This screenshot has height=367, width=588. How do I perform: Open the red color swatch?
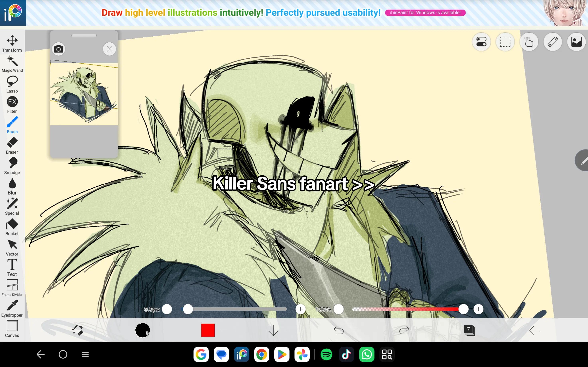coord(208,330)
